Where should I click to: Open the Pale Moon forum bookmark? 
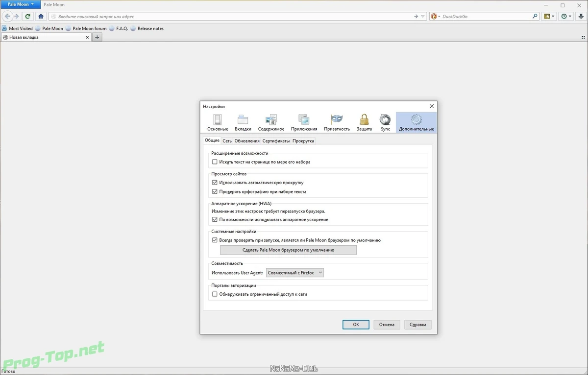tap(86, 28)
